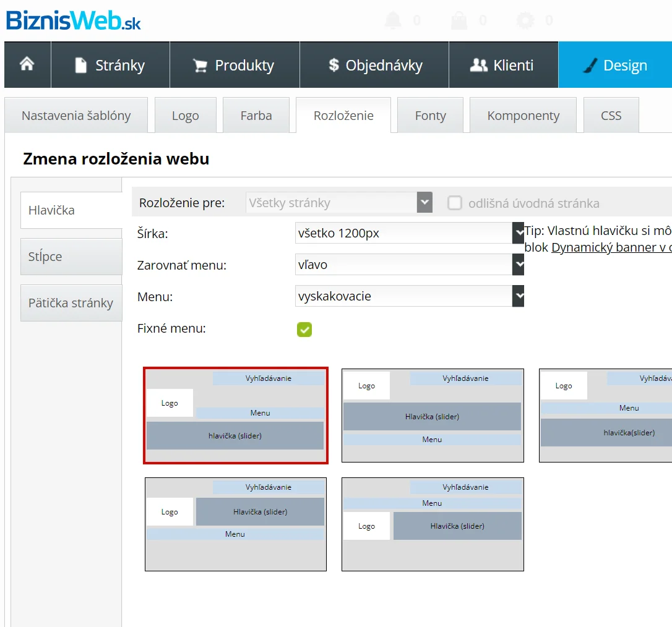Open the Zarovnať menu dropdown

[410, 265]
